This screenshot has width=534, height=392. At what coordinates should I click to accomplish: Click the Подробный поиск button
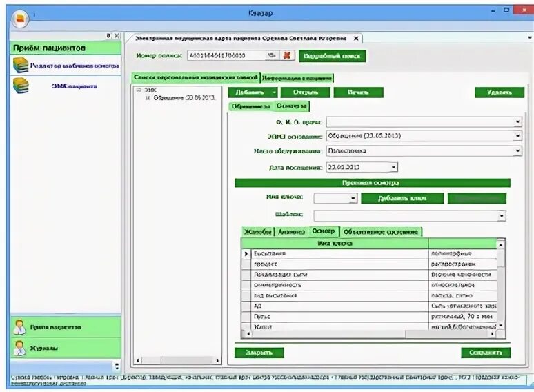(x=332, y=56)
